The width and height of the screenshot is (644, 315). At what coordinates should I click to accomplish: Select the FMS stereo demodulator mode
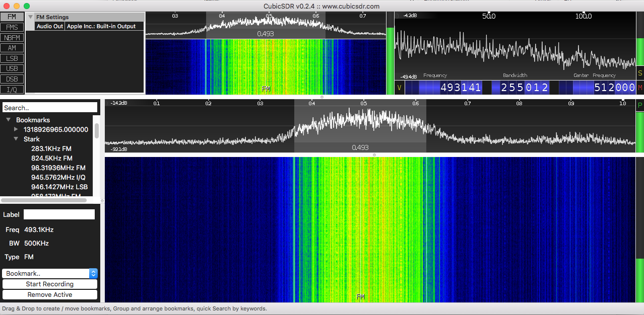pos(12,27)
